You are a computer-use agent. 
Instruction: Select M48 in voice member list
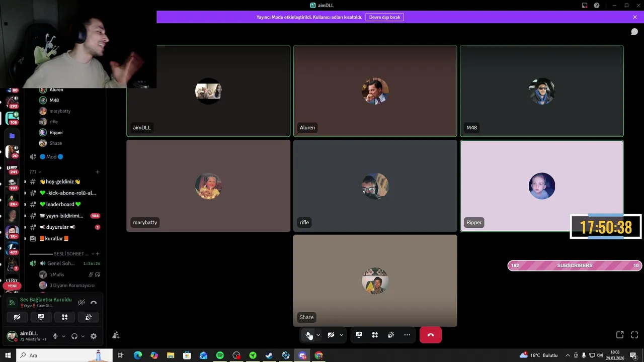pos(69,100)
